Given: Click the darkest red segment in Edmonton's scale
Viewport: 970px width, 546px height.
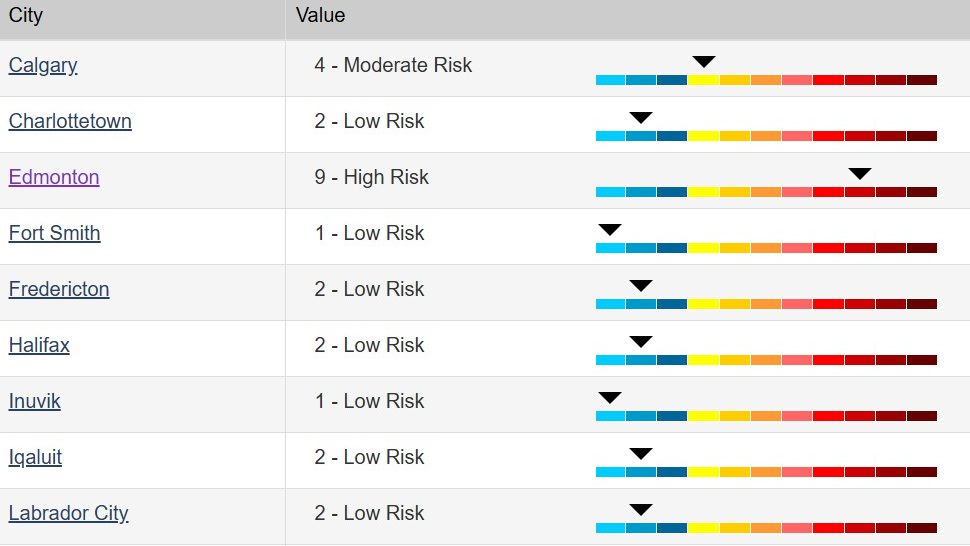Looking at the screenshot, I should pyautogui.click(x=921, y=192).
